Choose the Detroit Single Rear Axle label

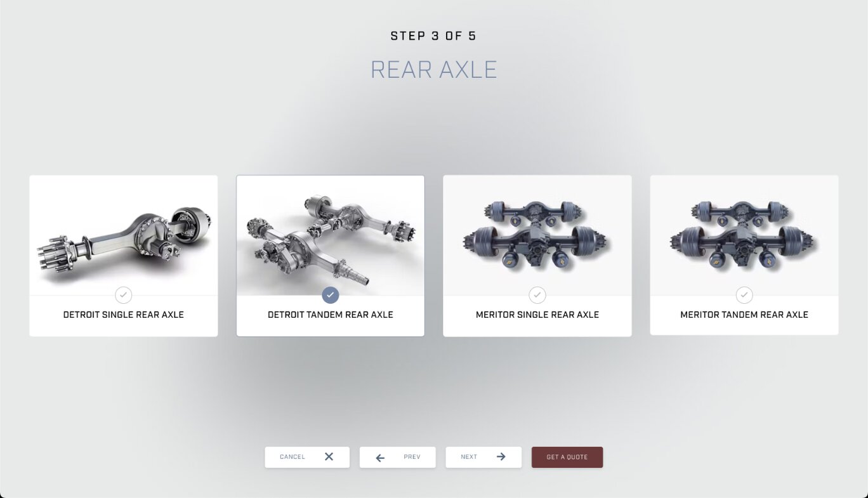[124, 315]
